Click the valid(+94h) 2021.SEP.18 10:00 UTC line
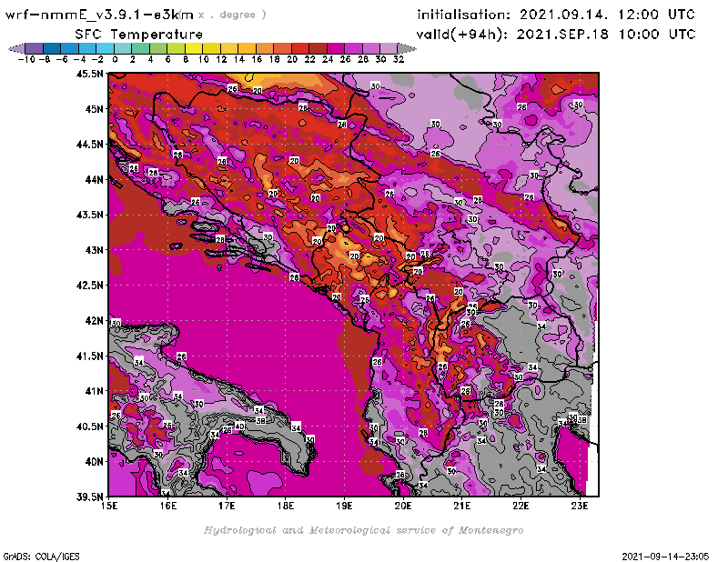Viewport: 728px width, 562px height. coord(556,35)
